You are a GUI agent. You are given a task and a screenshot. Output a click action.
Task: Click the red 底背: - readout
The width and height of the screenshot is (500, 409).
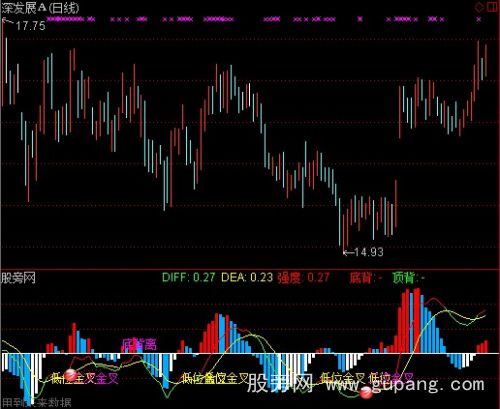click(x=366, y=278)
